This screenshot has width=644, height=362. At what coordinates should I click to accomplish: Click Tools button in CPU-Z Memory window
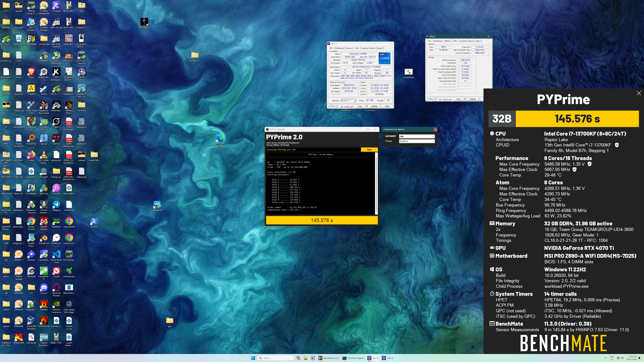click(x=458, y=99)
